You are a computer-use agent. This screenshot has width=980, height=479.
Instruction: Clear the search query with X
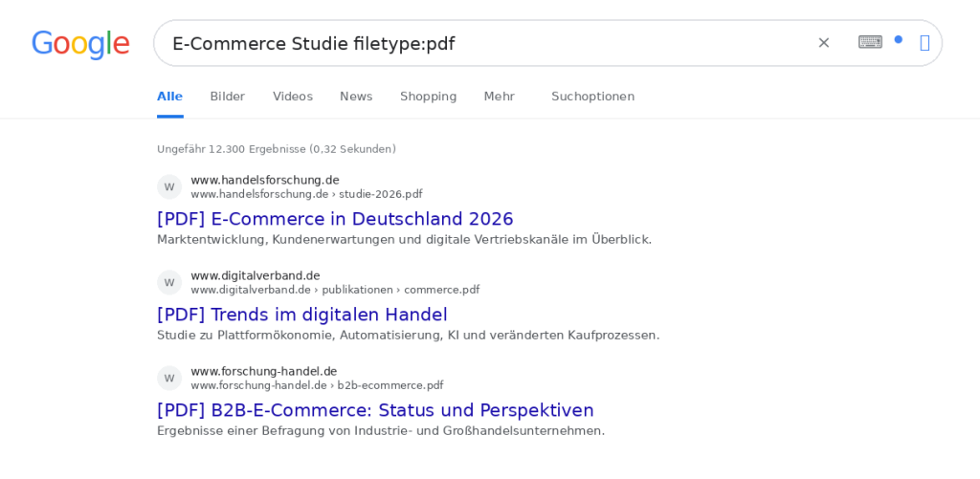(x=824, y=42)
